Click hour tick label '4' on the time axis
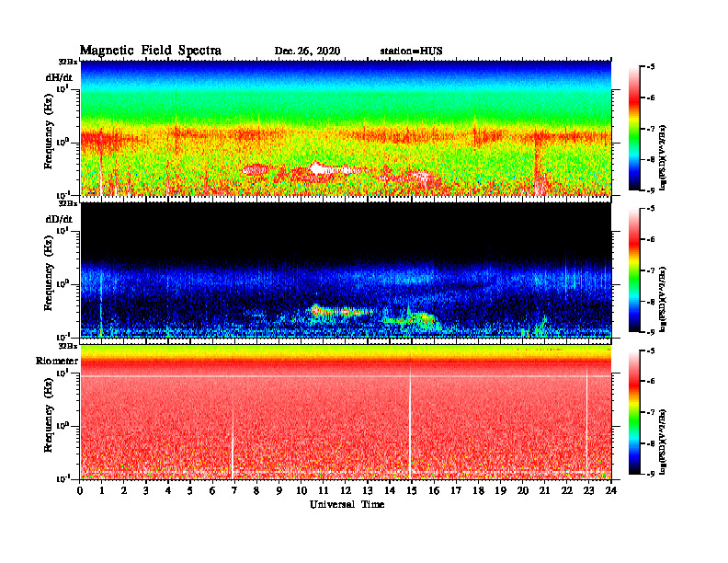This screenshot has height=563, width=728. (x=168, y=490)
